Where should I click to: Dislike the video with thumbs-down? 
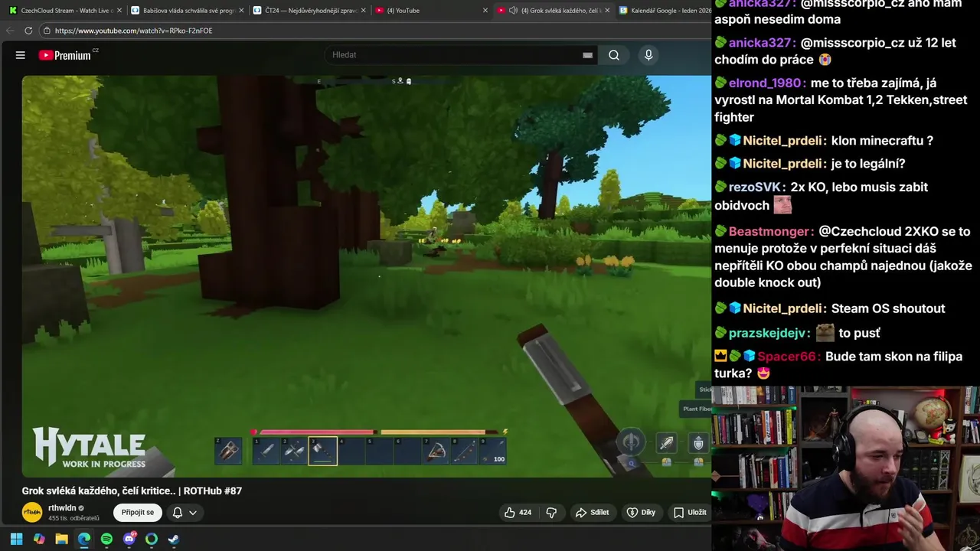551,513
